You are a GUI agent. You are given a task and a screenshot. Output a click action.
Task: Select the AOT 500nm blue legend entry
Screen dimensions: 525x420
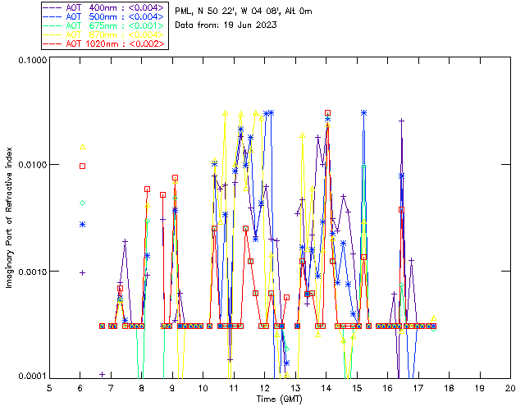click(x=104, y=16)
